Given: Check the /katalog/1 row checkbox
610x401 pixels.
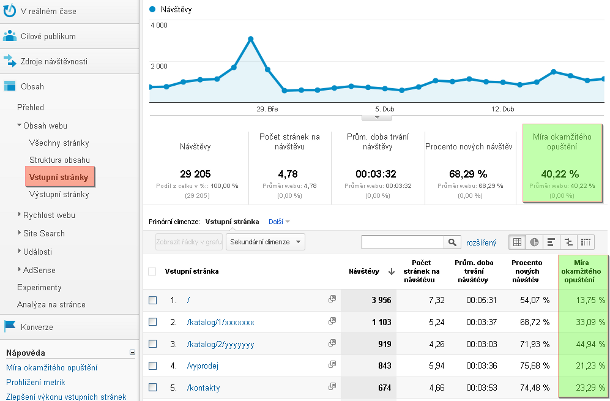Looking at the screenshot, I should point(153,322).
